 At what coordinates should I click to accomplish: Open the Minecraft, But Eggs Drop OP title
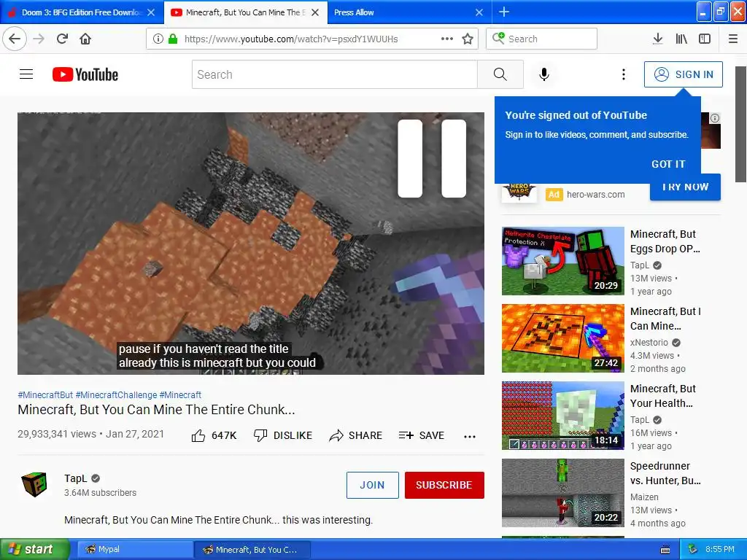pyautogui.click(x=665, y=241)
